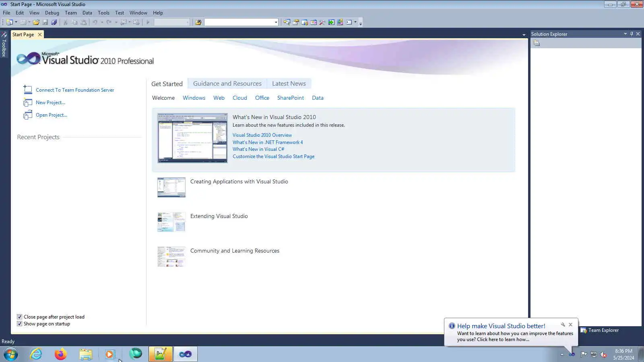Open Solution Explorer from the toolbar icon
This screenshot has height=362, width=644.
(287, 22)
